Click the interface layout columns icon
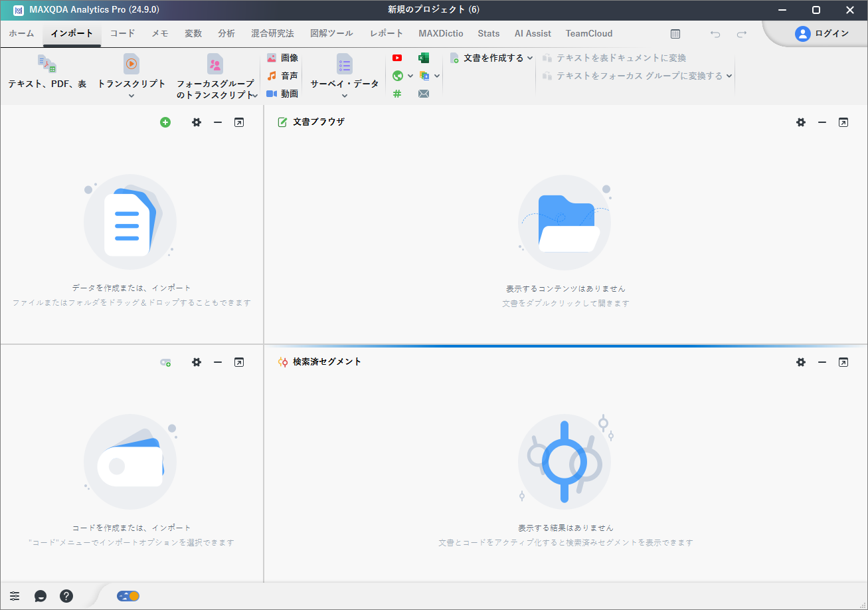The width and height of the screenshot is (868, 610). (x=675, y=33)
